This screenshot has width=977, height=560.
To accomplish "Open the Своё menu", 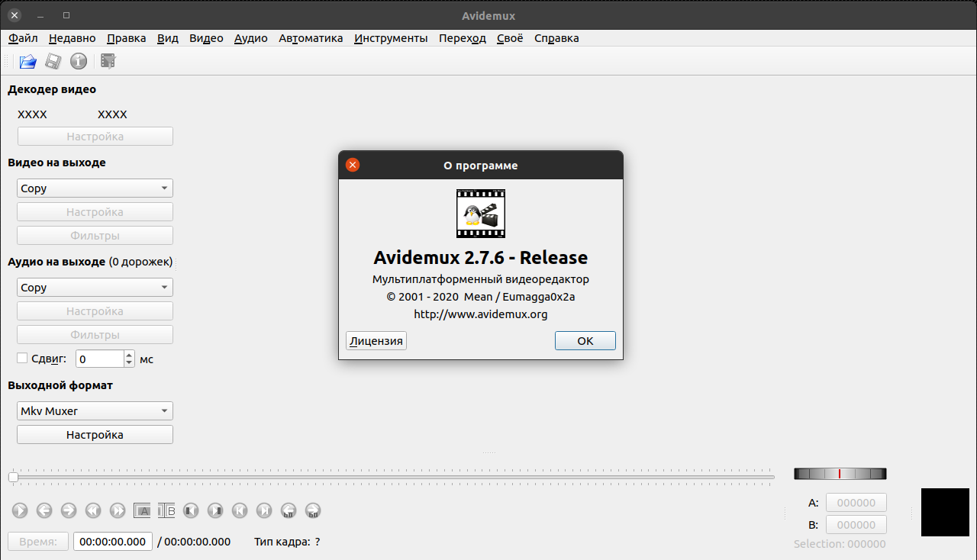I will click(510, 38).
